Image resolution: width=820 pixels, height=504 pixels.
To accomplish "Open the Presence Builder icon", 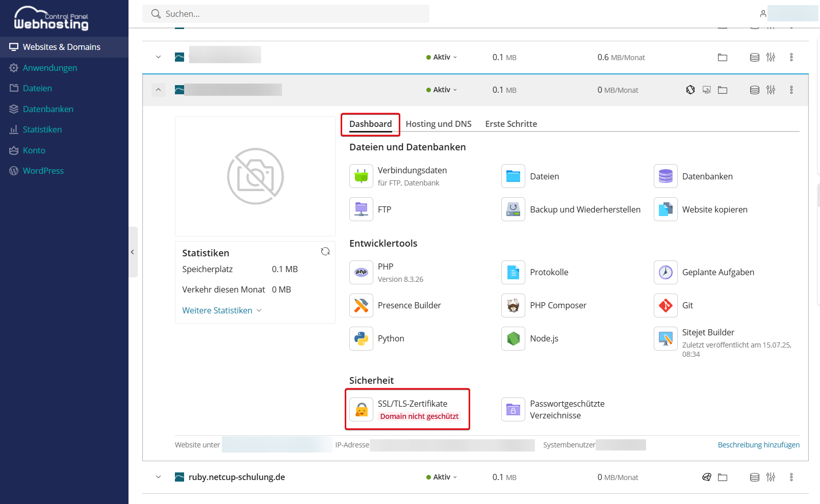I will (361, 305).
